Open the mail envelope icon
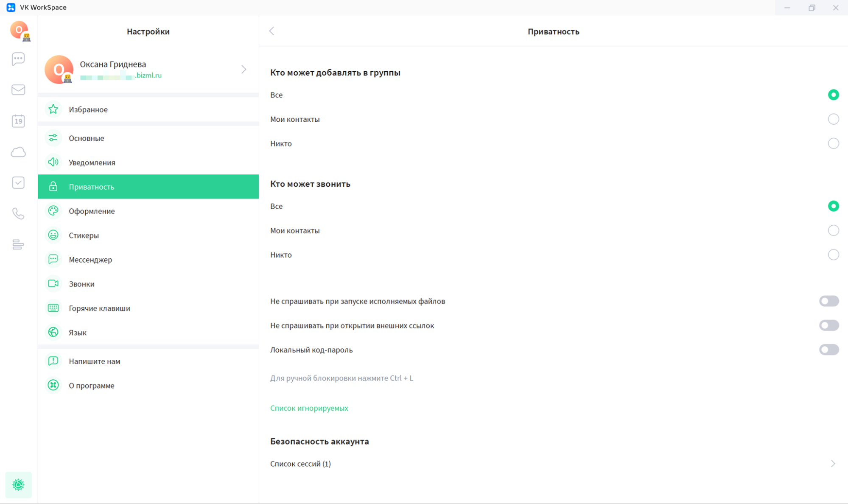The width and height of the screenshot is (848, 504). pos(18,90)
